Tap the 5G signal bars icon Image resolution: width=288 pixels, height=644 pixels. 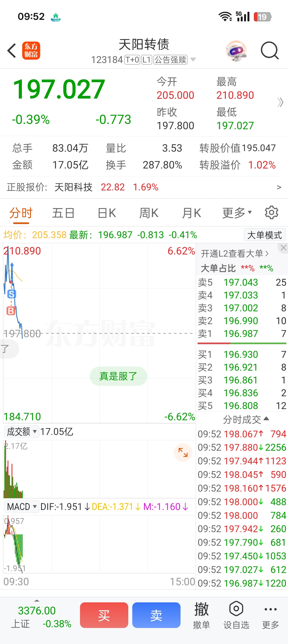click(x=243, y=17)
